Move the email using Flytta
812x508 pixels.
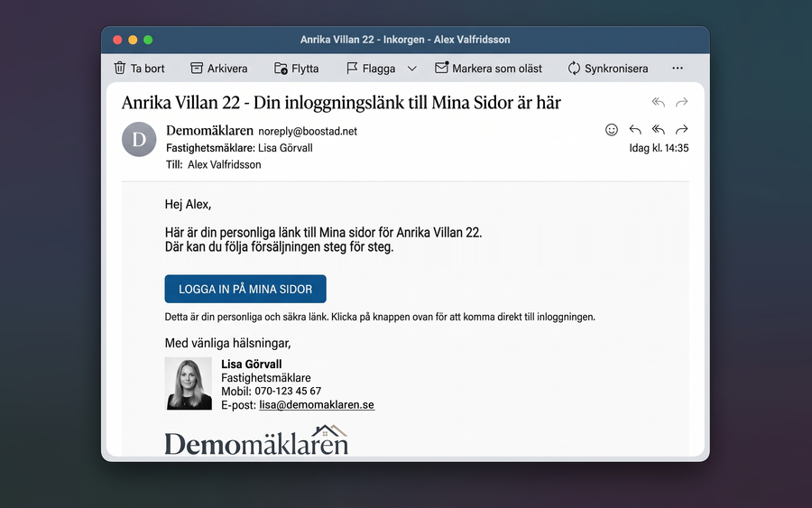click(296, 69)
